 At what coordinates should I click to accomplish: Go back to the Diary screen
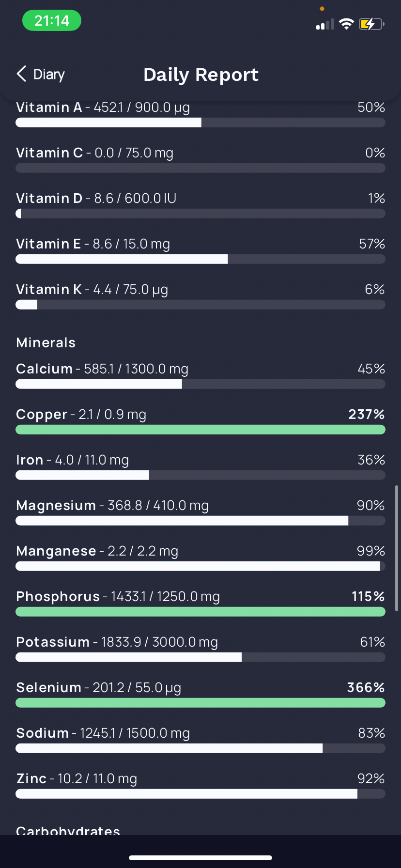41,74
